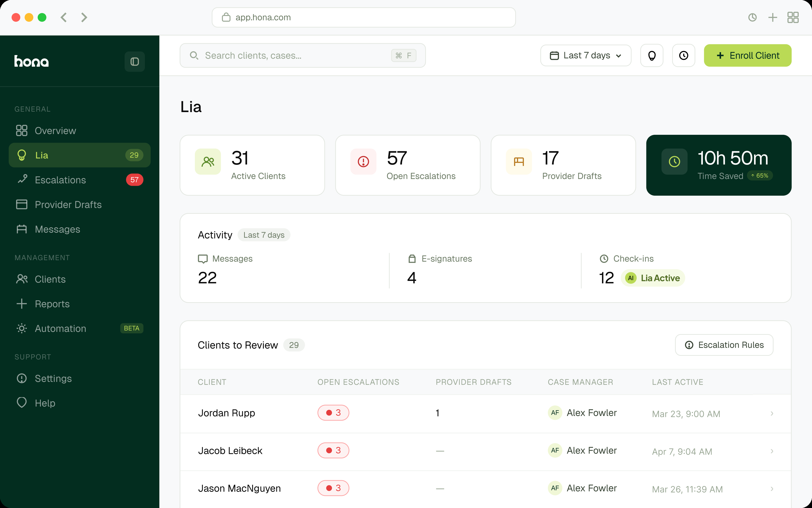Click the Provider Drafts card icon
812x508 pixels.
click(x=519, y=162)
